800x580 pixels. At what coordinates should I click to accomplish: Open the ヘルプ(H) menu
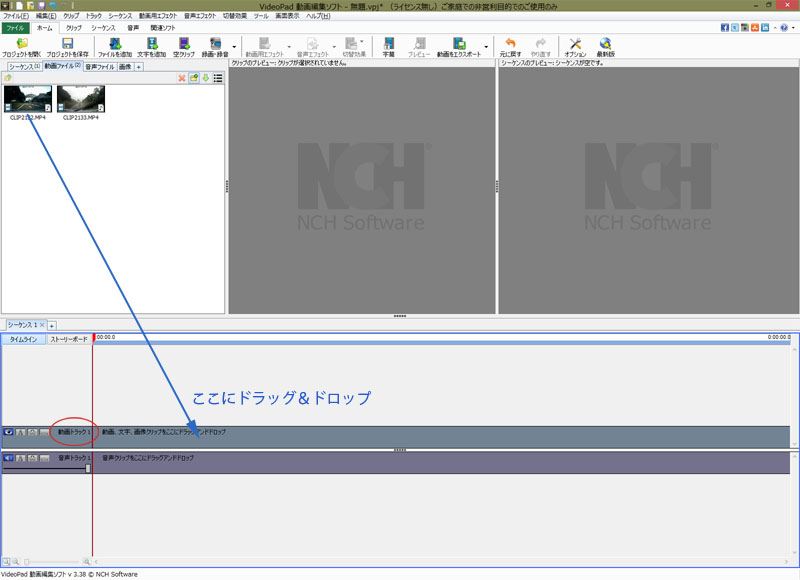(318, 16)
